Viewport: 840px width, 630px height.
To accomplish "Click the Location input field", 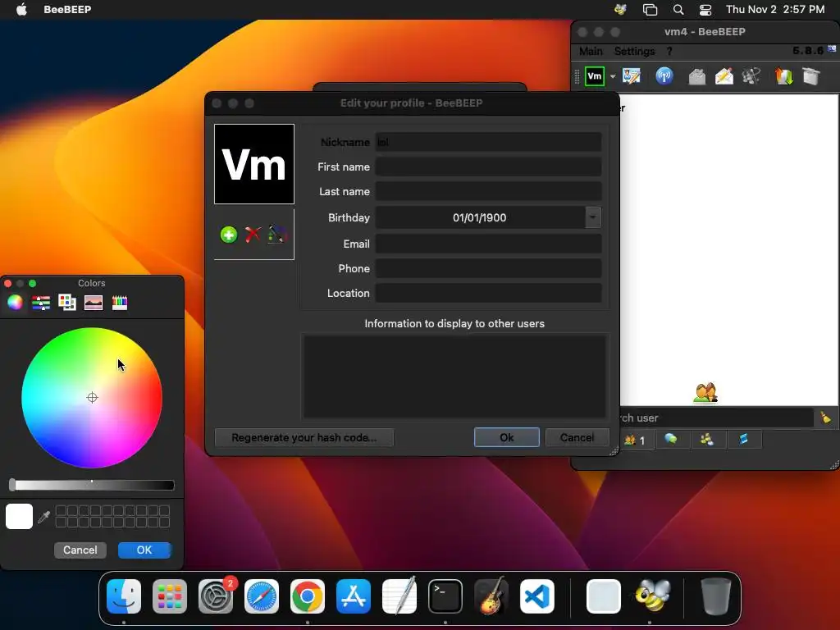I will [488, 294].
